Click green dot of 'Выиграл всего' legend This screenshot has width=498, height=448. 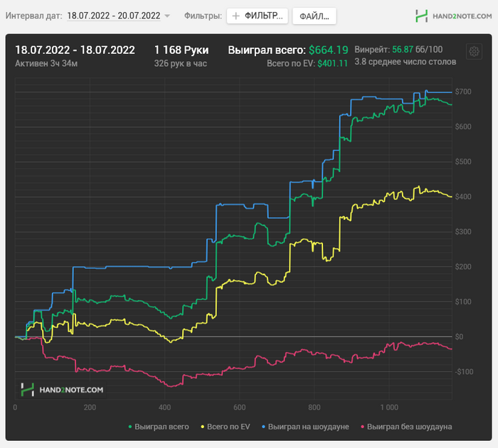coord(130,427)
